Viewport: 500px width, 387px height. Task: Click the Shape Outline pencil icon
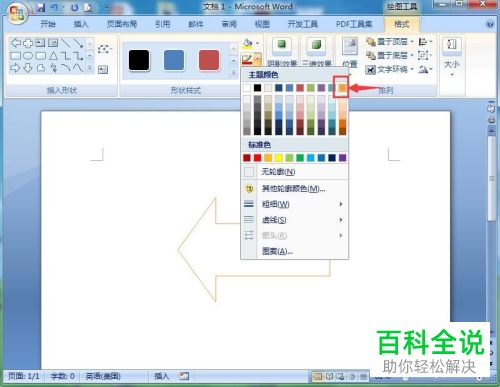pos(247,59)
